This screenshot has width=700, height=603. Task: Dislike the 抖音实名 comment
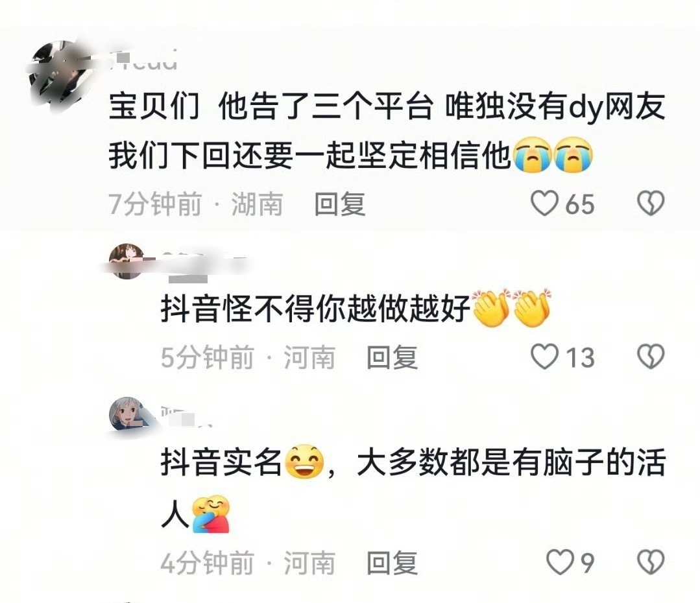point(651,562)
